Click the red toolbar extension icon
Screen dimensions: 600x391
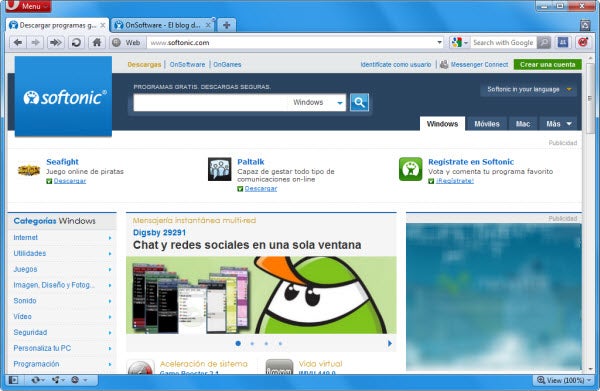click(x=583, y=42)
